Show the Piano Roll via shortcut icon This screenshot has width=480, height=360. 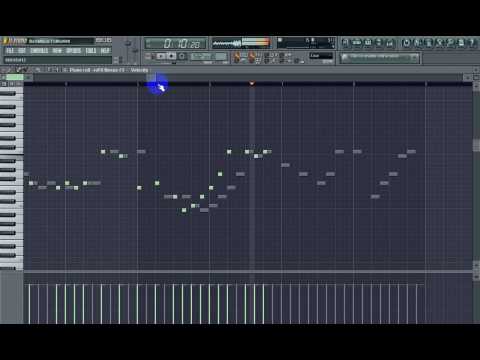[368, 42]
